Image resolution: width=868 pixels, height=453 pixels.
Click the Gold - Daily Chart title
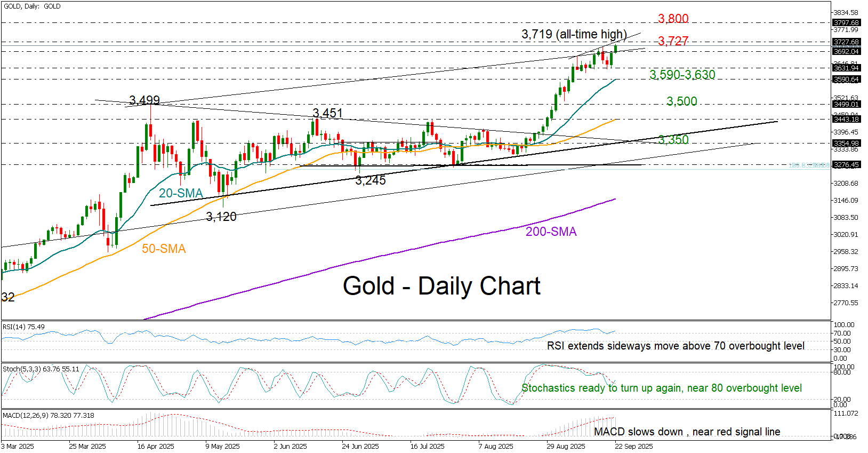pyautogui.click(x=441, y=286)
